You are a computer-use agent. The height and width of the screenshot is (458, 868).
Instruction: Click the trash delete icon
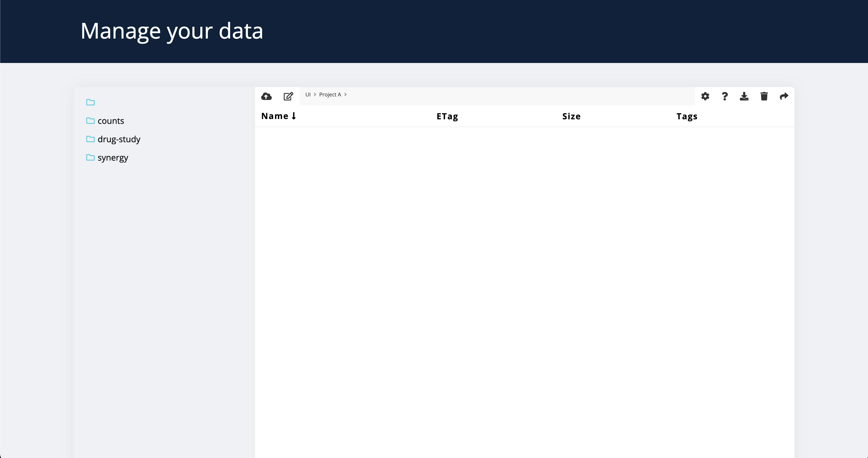(x=764, y=96)
